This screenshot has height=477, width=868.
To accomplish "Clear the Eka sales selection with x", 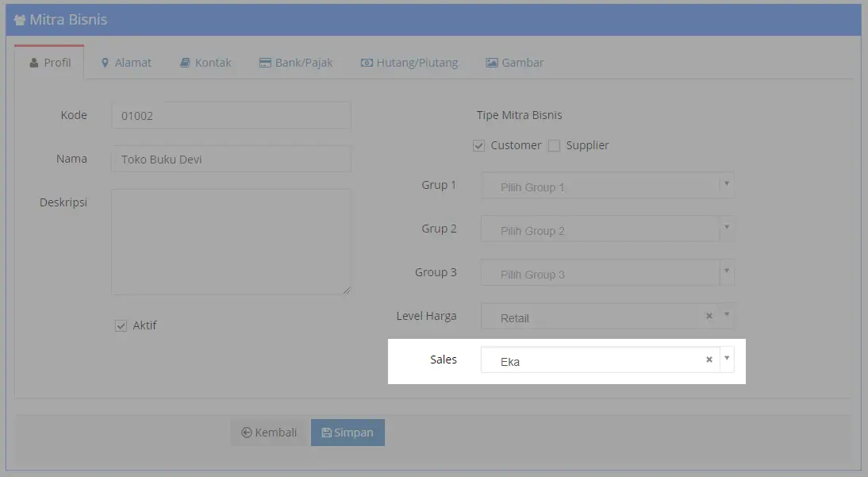I will click(709, 360).
